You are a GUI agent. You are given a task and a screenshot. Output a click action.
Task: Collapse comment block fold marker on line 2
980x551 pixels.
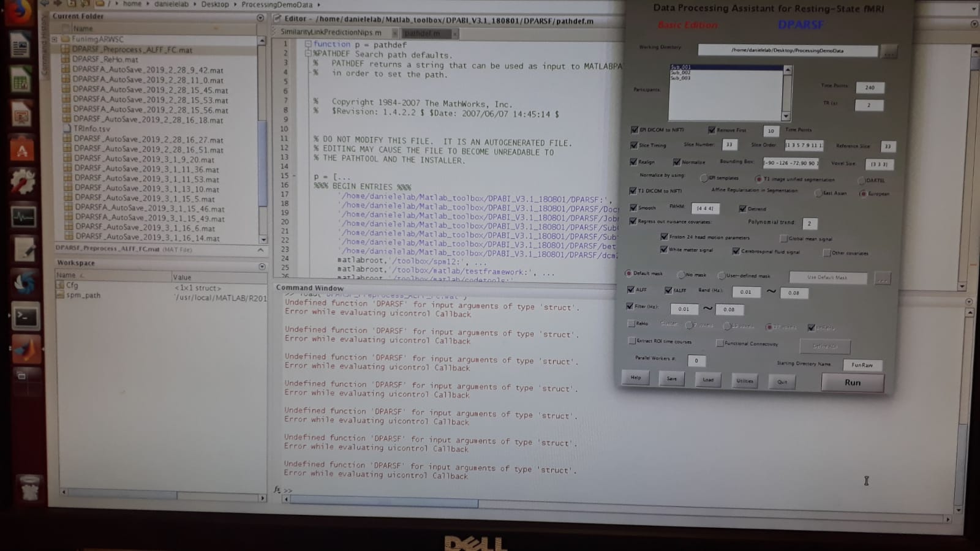tap(308, 53)
